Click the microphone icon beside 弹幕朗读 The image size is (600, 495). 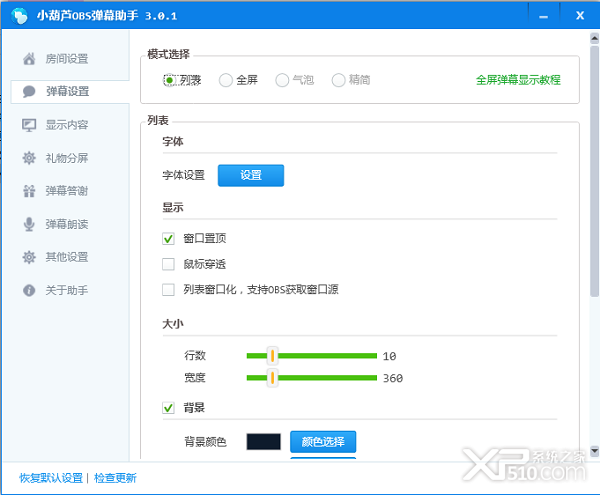(x=29, y=224)
